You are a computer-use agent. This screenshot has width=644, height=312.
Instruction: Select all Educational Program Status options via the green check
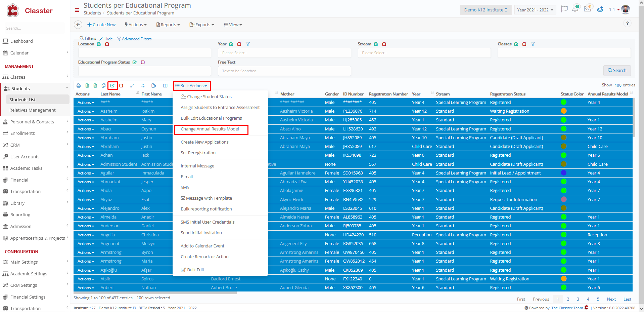[x=135, y=62]
